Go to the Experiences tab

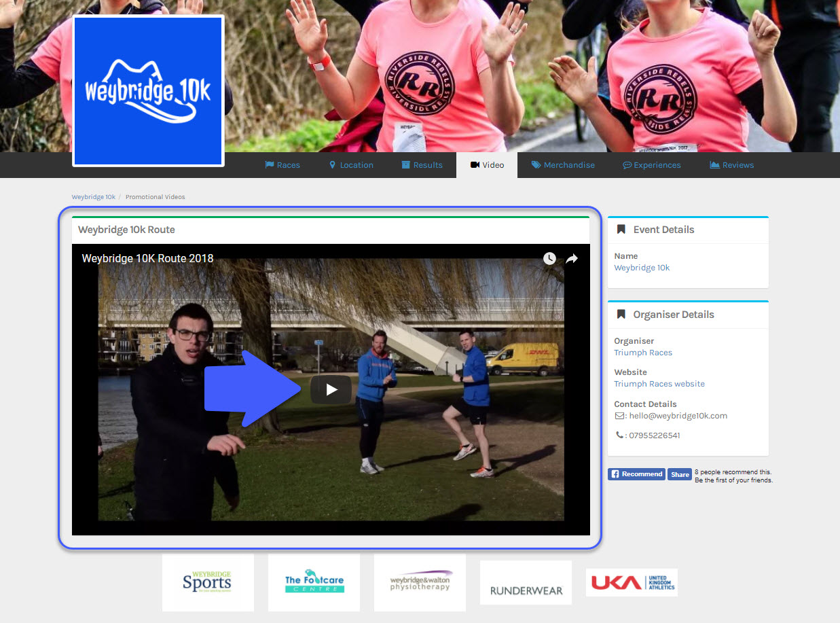tap(651, 165)
